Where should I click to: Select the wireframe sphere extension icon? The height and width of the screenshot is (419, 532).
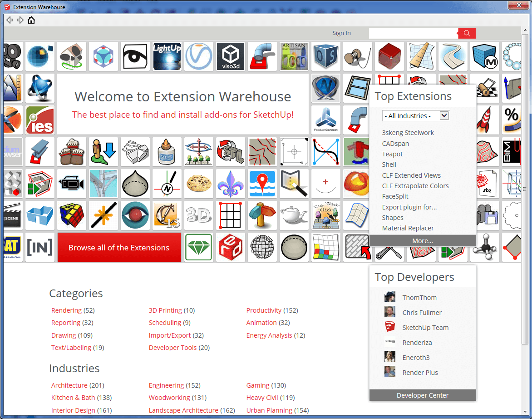coord(262,247)
